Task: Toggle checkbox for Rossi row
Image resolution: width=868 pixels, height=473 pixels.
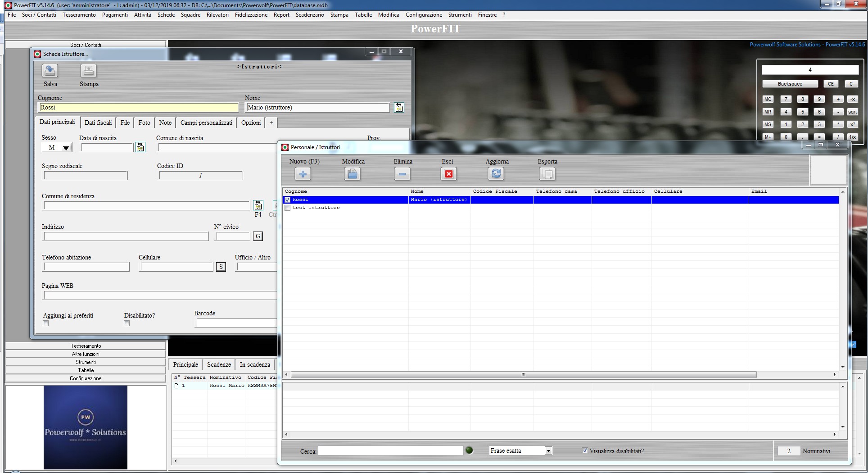Action: click(287, 200)
